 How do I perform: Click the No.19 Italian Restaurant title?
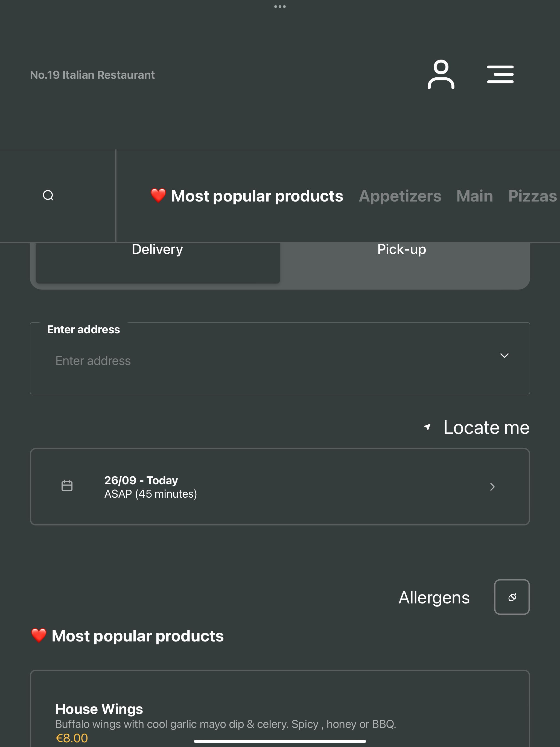tap(92, 75)
